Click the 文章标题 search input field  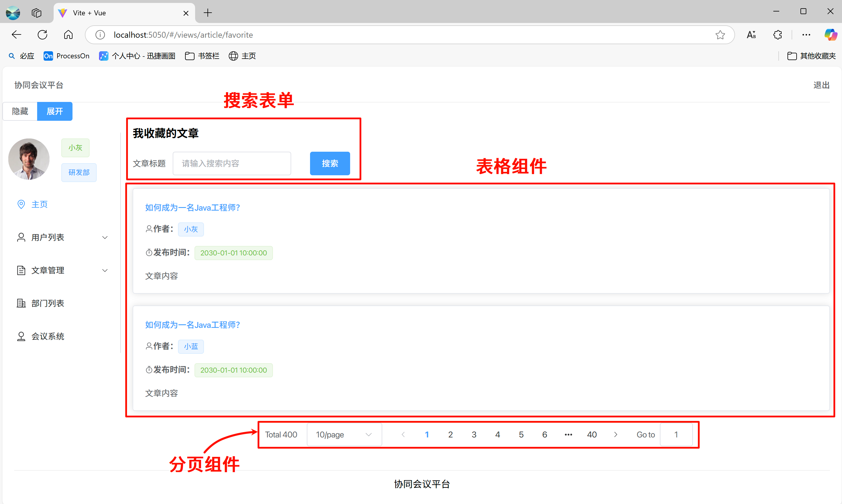click(x=232, y=163)
